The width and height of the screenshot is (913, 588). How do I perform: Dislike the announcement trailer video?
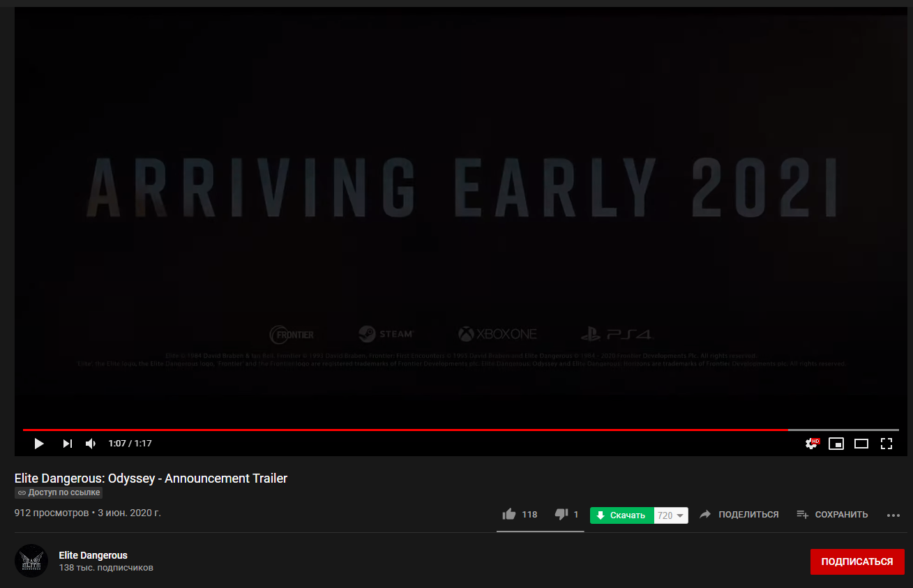click(x=566, y=515)
